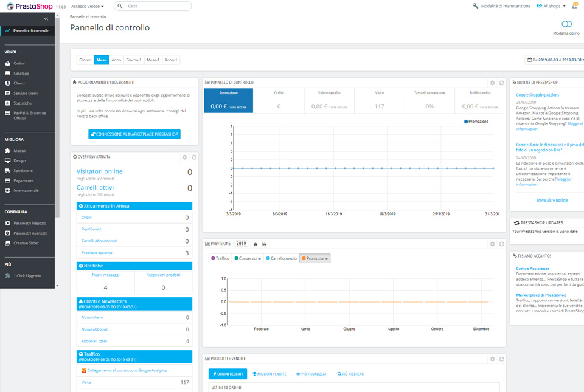
Task: Select the Anno-1 period tab
Action: click(x=171, y=60)
